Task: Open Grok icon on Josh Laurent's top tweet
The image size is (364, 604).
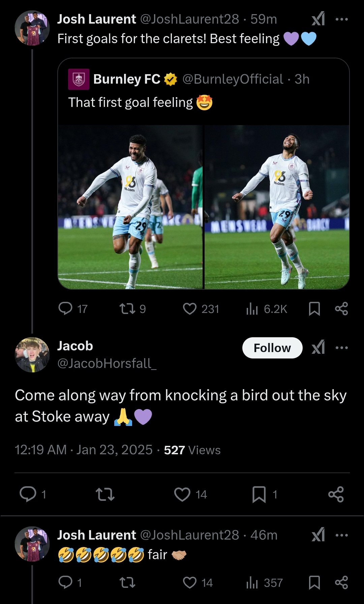Action: (x=318, y=19)
